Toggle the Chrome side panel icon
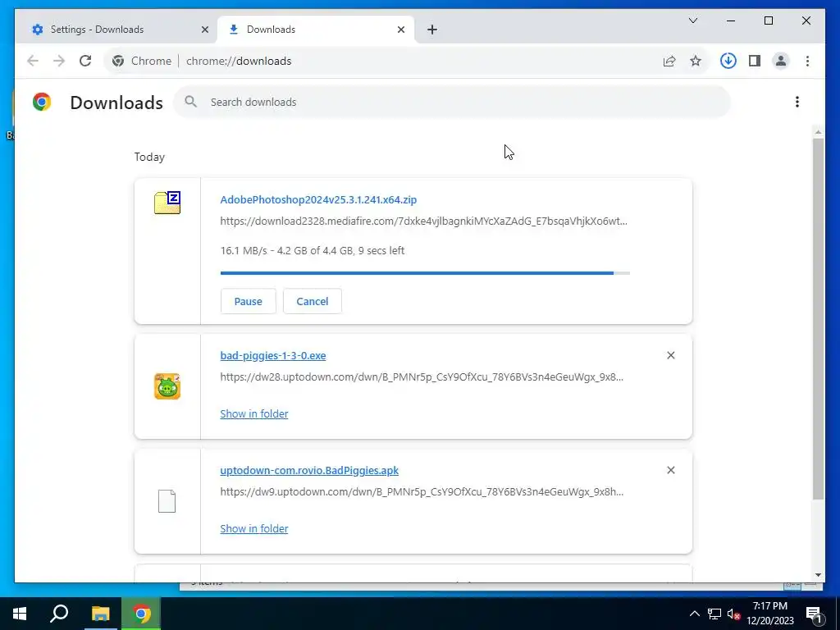 tap(755, 61)
